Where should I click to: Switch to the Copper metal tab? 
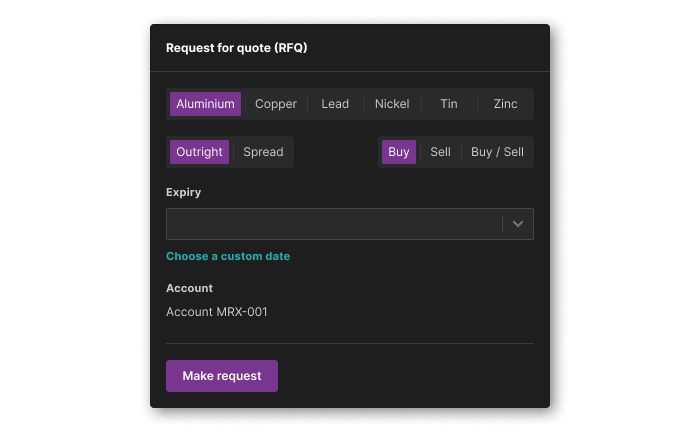(x=276, y=104)
